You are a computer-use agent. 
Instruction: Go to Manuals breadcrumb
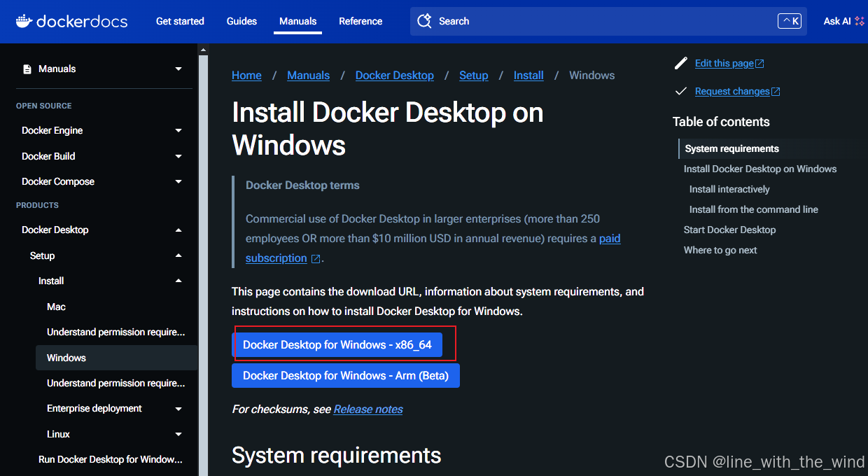pyautogui.click(x=308, y=75)
